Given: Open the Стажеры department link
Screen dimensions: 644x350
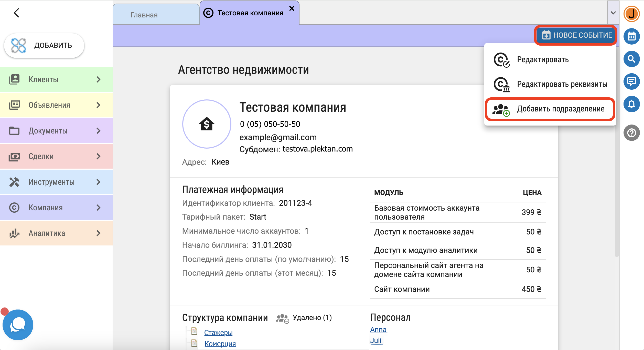Looking at the screenshot, I should click(x=218, y=333).
